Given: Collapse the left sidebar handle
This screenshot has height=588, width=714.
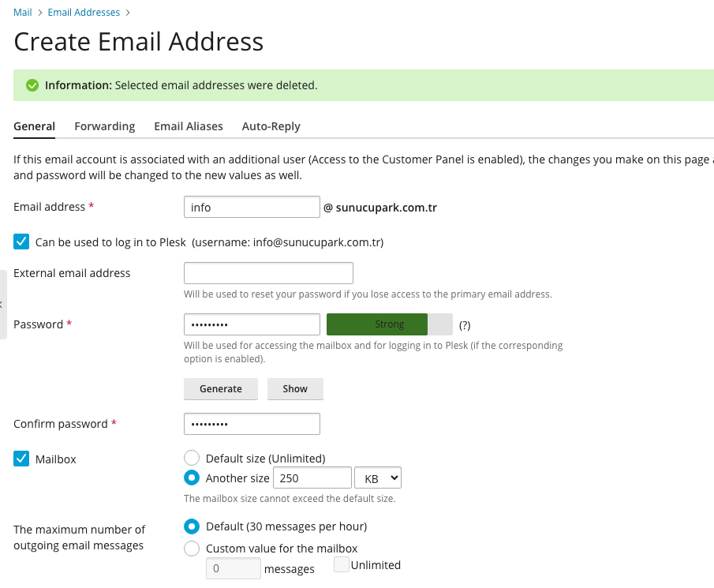Looking at the screenshot, I should [2, 304].
